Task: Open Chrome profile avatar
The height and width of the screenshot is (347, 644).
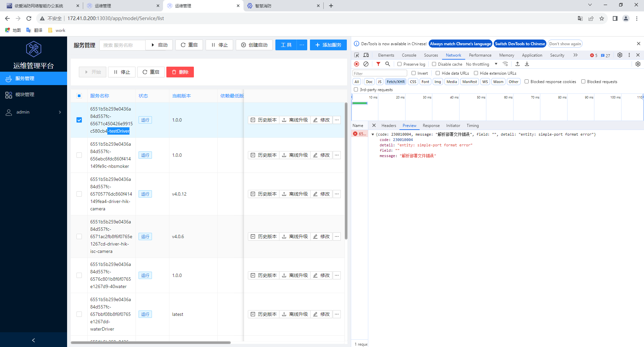Action: click(x=626, y=18)
